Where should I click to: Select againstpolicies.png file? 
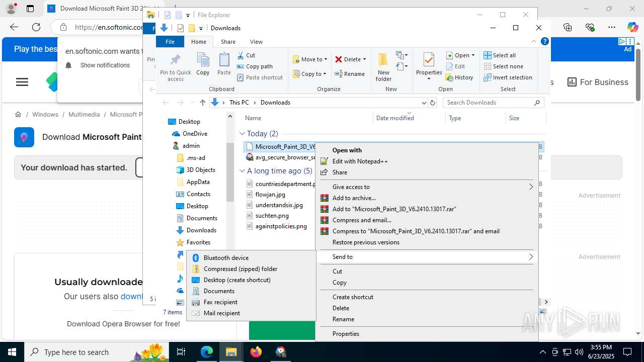281,226
